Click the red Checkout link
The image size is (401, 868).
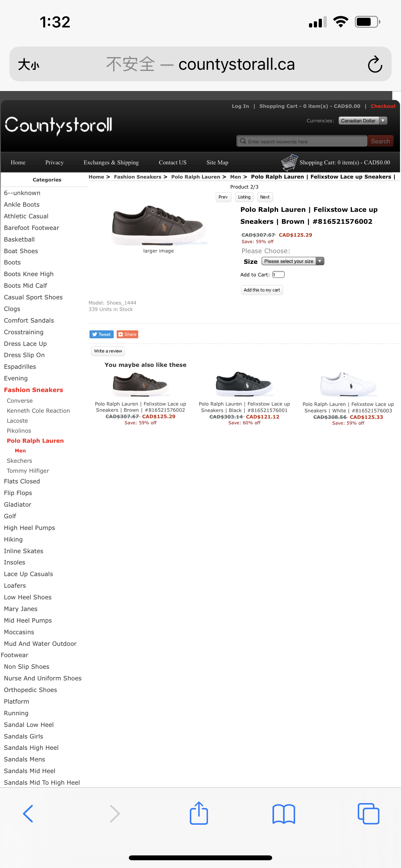pos(383,106)
